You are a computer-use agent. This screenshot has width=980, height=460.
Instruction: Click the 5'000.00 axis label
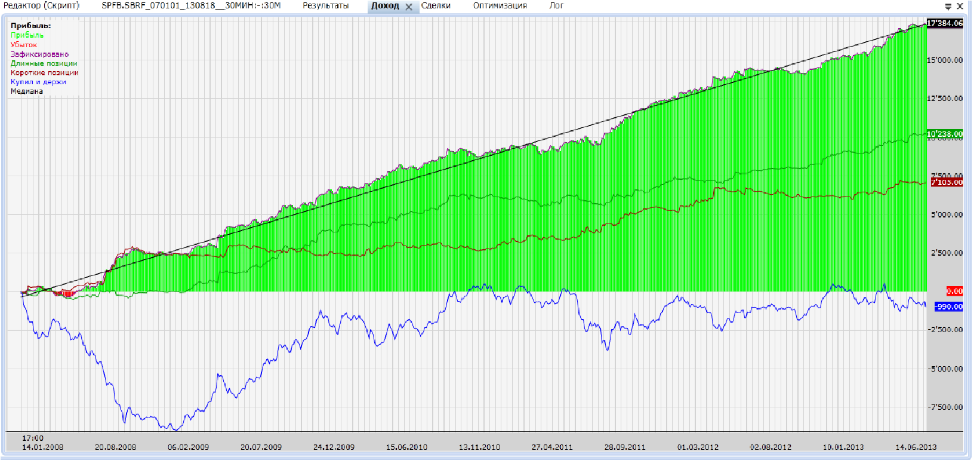point(947,214)
